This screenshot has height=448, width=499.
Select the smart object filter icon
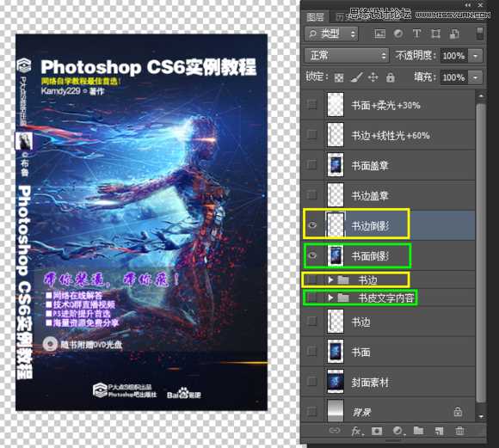454,34
